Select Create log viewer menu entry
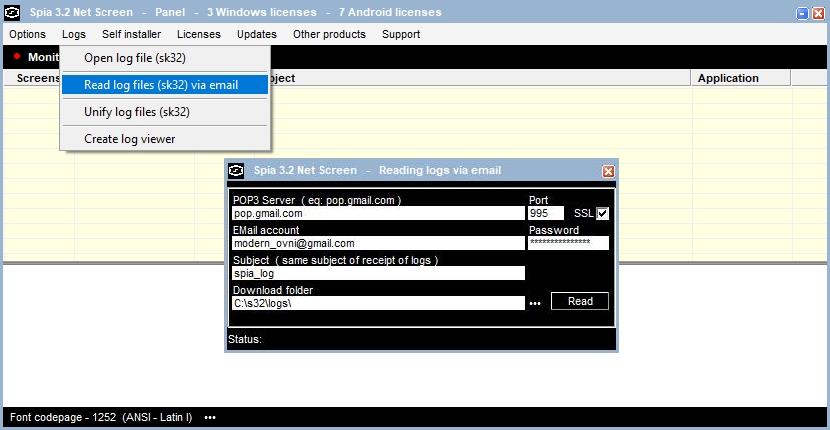Image resolution: width=830 pixels, height=430 pixels. click(x=165, y=139)
